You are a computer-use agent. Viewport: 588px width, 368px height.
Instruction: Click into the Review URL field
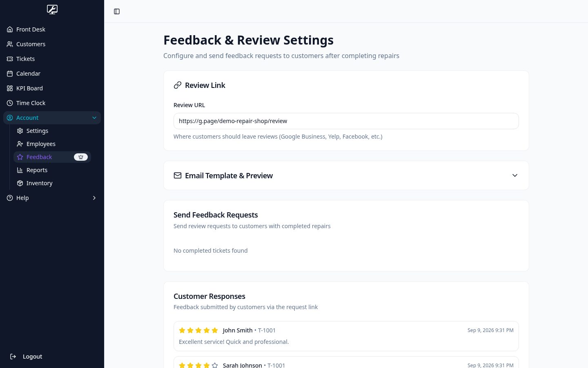pyautogui.click(x=346, y=121)
